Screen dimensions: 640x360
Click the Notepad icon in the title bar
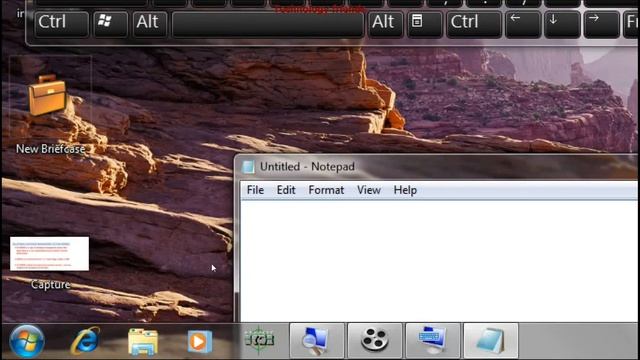pos(248,167)
